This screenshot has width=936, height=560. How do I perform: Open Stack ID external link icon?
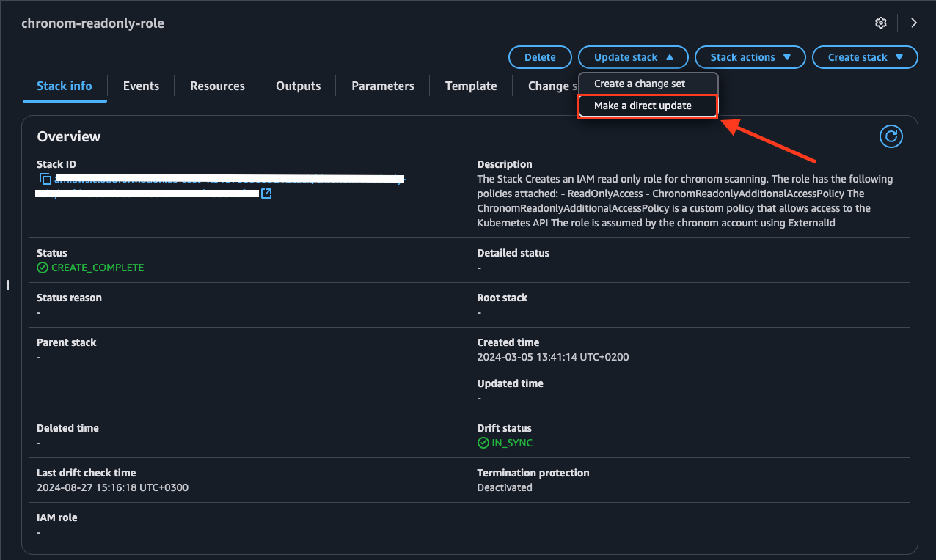coord(266,194)
